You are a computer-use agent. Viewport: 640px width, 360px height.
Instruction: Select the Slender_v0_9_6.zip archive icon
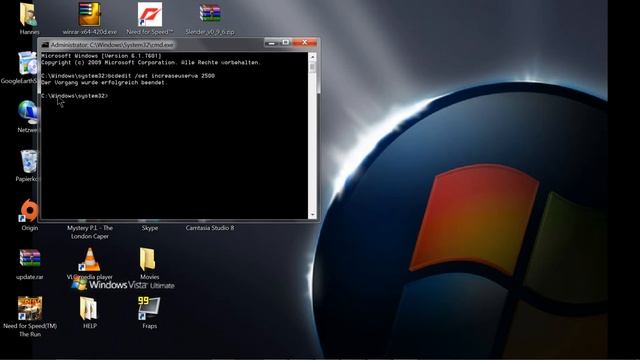[x=210, y=13]
